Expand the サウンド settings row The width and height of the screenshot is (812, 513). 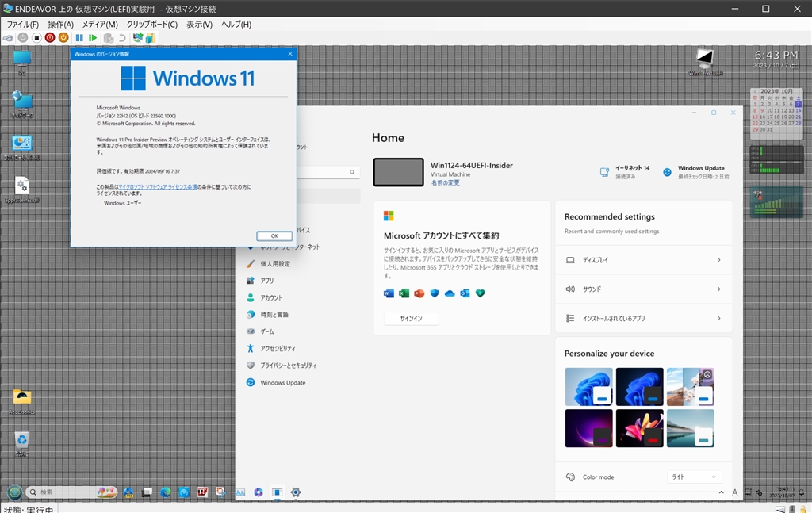(x=644, y=289)
